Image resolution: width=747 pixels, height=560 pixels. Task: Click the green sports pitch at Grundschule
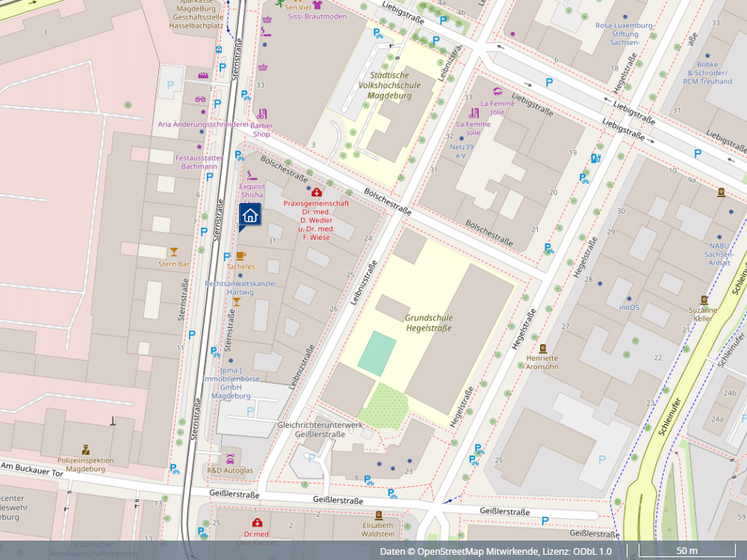pos(376,354)
